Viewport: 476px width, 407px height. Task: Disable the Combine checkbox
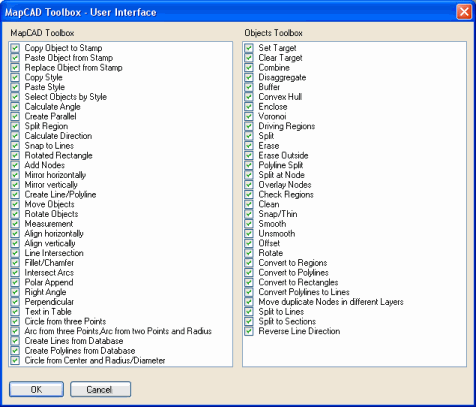point(249,67)
